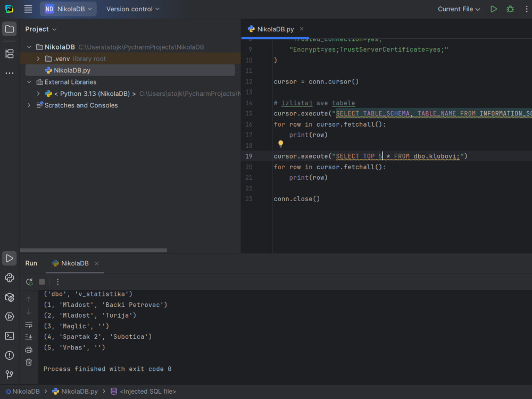Click the yellow lightbulb quick-fix icon
Screen dimensions: 532x399
280,144
